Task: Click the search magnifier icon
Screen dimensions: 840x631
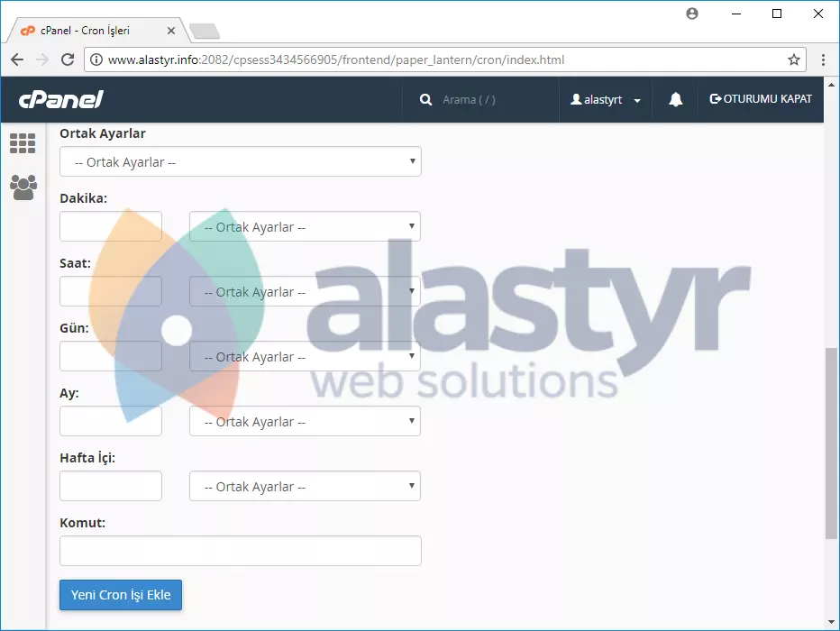Action: [x=426, y=99]
